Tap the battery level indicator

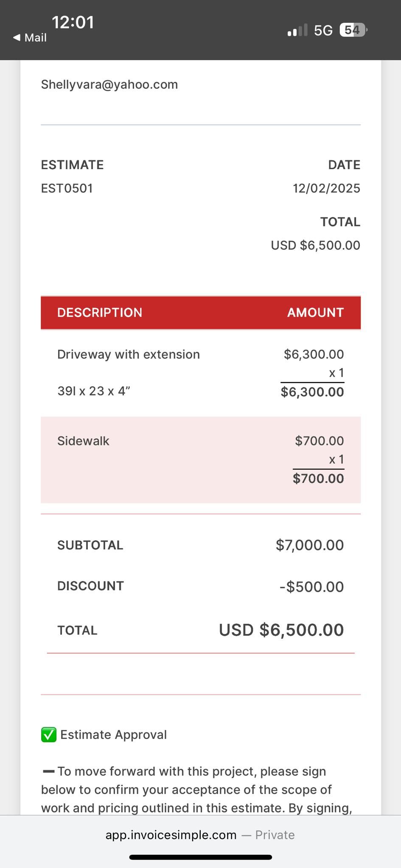point(353,30)
